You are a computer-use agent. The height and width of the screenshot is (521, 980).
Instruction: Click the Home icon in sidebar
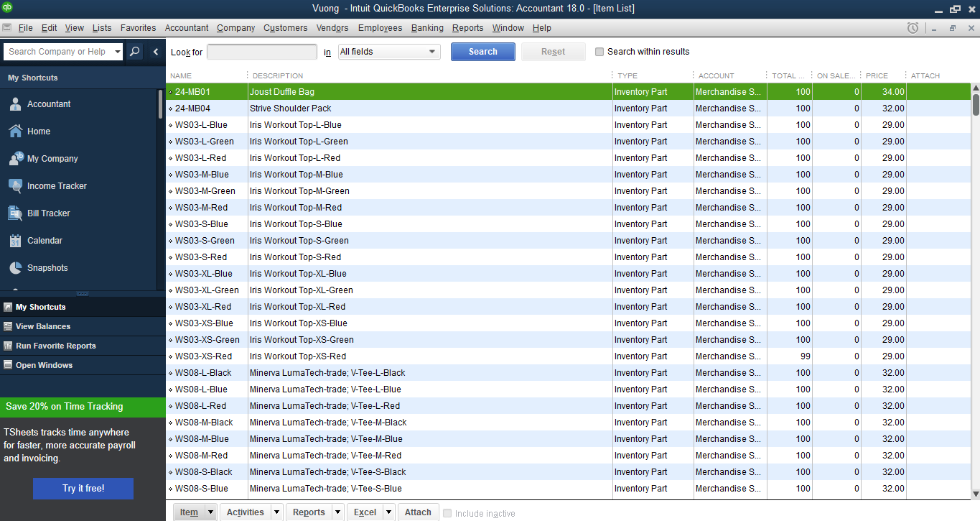pos(15,132)
